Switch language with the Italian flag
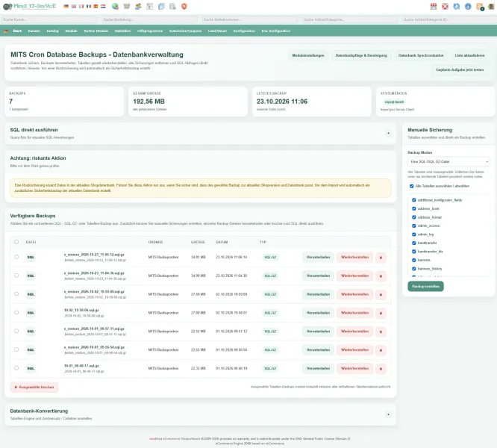 pyautogui.click(x=89, y=6)
